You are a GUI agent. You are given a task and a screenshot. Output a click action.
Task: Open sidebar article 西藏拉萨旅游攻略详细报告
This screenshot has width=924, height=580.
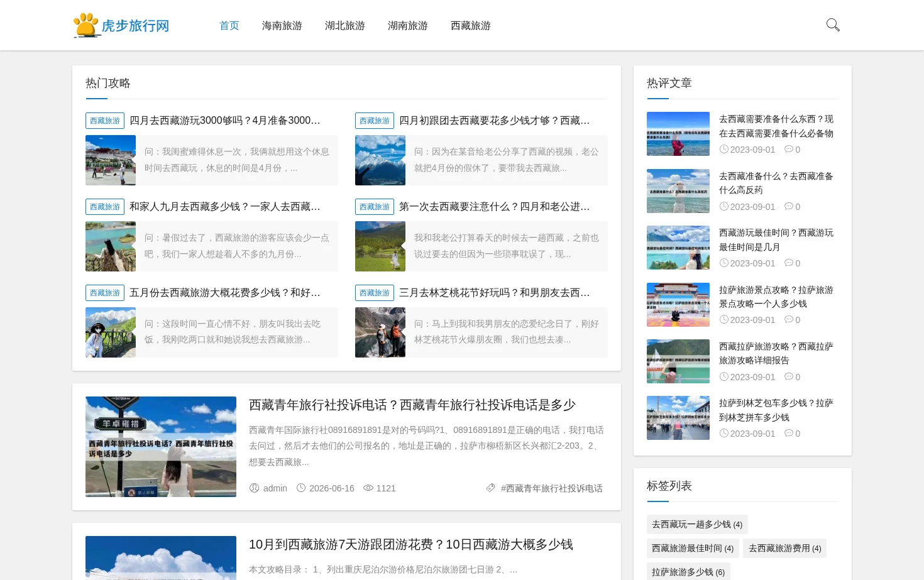776,353
